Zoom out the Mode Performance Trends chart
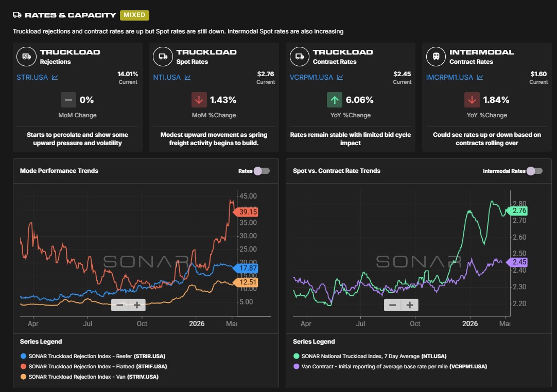This screenshot has width=557, height=392. (120, 305)
